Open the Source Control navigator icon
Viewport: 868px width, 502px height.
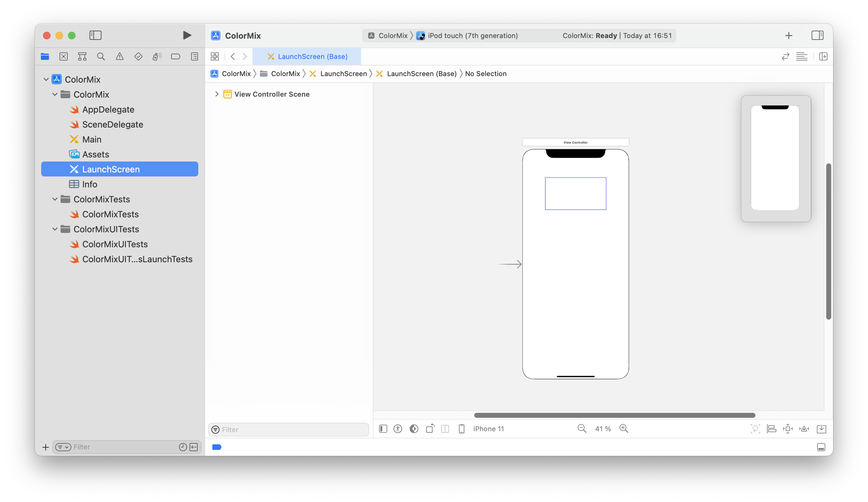(x=63, y=56)
